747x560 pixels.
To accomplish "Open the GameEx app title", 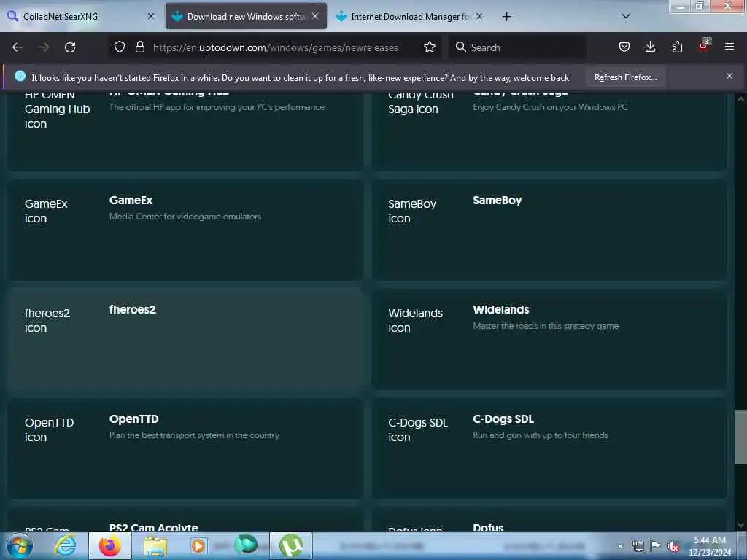I will pyautogui.click(x=131, y=201).
